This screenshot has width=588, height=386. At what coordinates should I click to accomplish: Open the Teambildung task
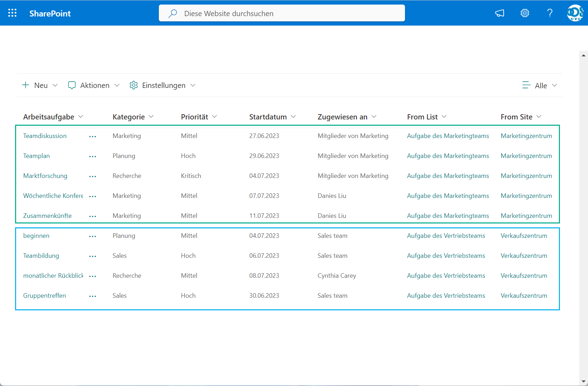click(41, 256)
